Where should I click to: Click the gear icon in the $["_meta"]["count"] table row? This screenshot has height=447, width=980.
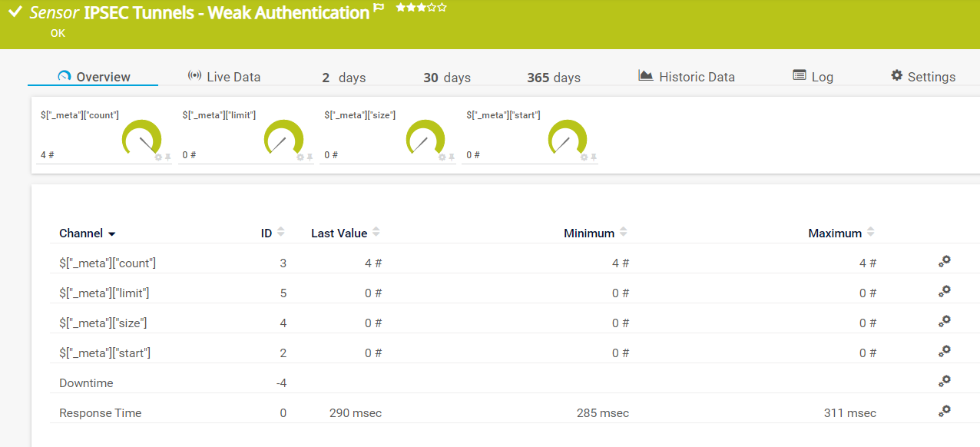(945, 261)
